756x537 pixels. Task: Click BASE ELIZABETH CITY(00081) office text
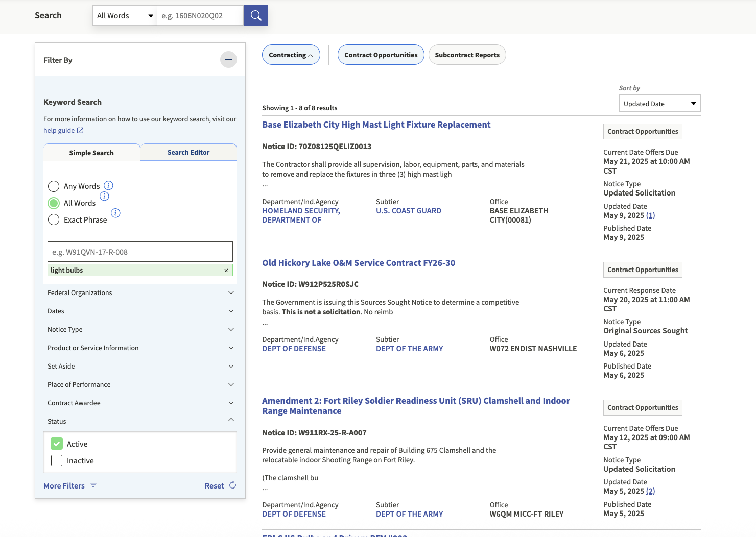tap(519, 215)
